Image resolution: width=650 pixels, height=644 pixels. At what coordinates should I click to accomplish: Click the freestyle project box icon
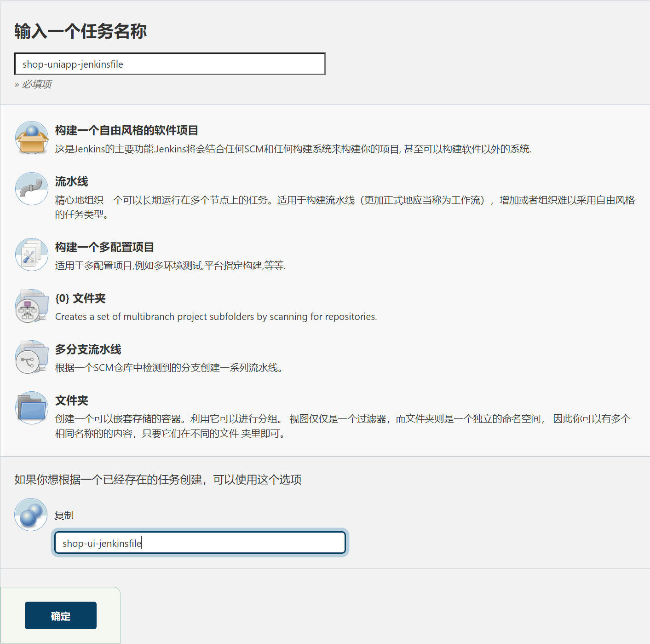[32, 138]
